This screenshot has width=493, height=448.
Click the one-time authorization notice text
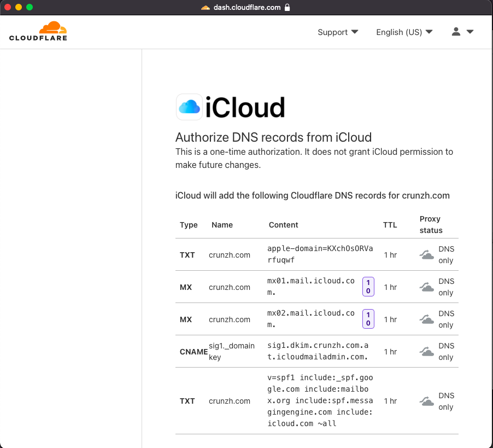314,158
